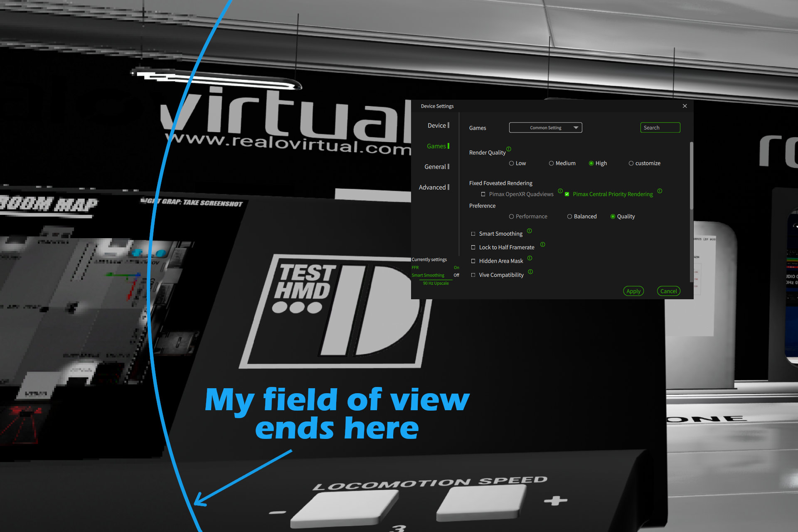Image resolution: width=798 pixels, height=532 pixels.
Task: Enable Hidden Area Mask checkbox
Action: pos(473,261)
